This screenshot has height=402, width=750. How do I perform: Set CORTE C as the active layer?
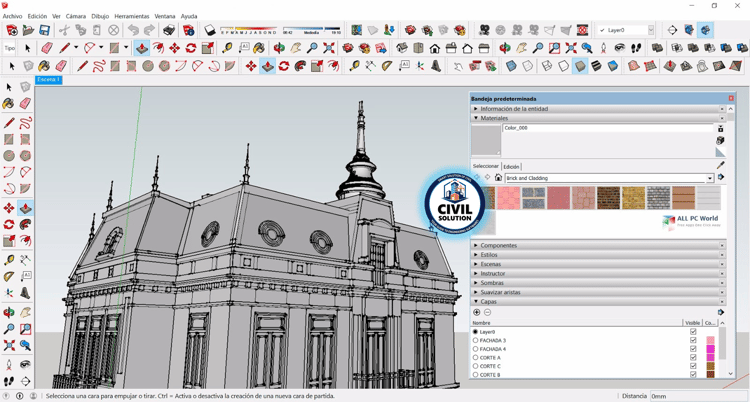tap(475, 366)
